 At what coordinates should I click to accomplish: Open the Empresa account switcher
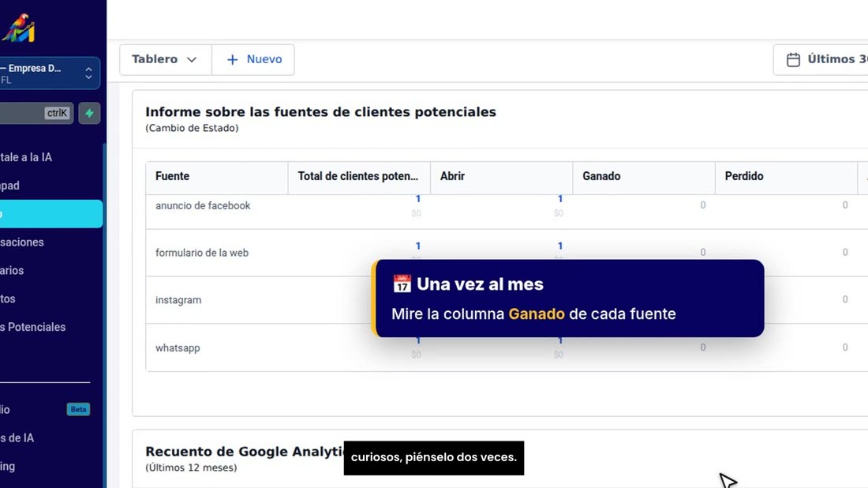pos(49,73)
